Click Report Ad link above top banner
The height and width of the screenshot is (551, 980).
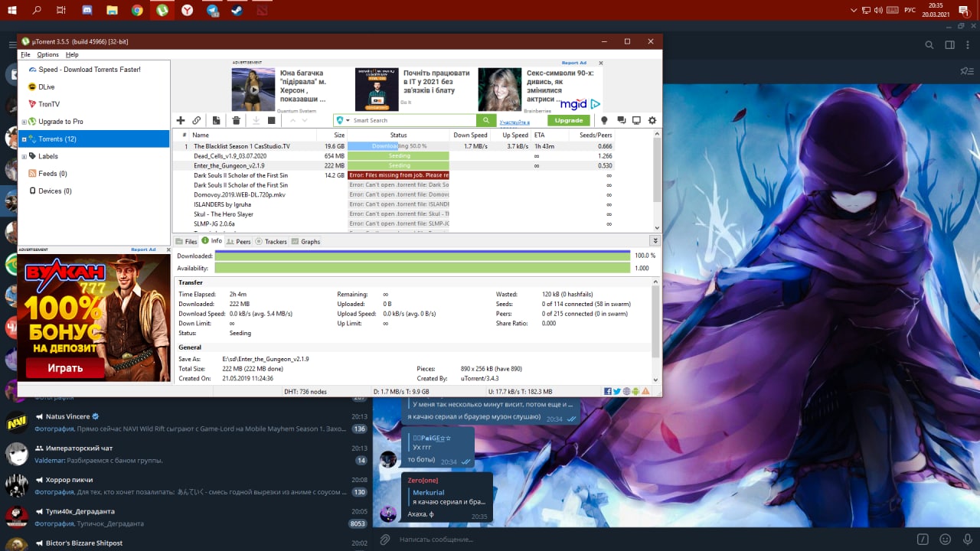(574, 63)
